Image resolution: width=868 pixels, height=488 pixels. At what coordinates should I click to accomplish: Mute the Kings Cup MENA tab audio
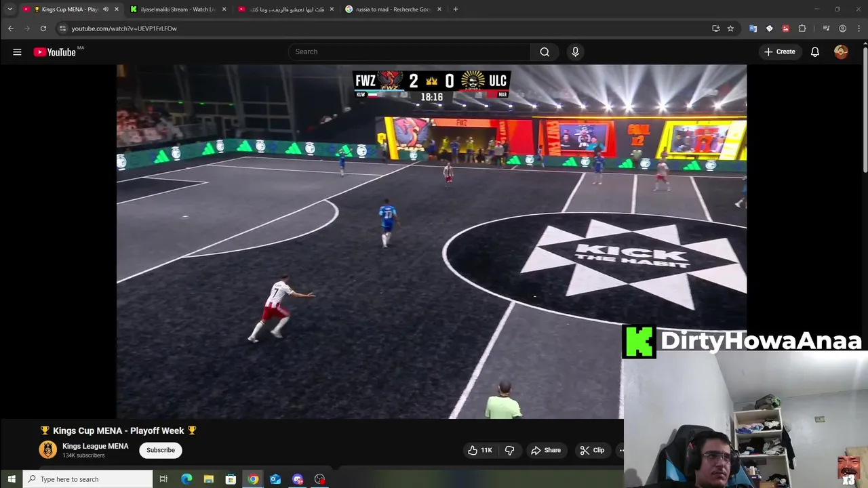pos(105,9)
